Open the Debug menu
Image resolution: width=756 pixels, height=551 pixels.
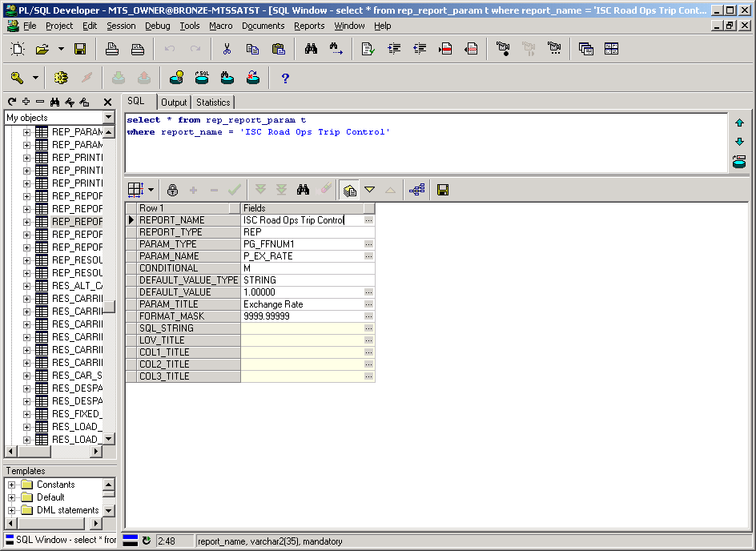[158, 26]
